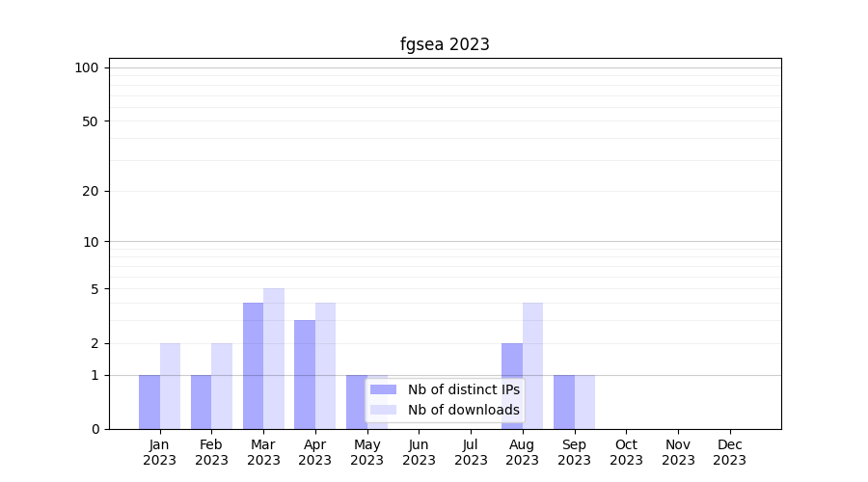The width and height of the screenshot is (868, 482).
Task: Click the March downloads bar
Action: click(x=274, y=359)
